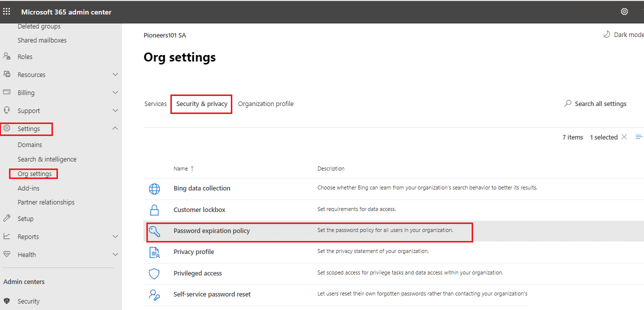Clear selection with the X icon
Viewport: 644px width, 310px height.
(624, 137)
